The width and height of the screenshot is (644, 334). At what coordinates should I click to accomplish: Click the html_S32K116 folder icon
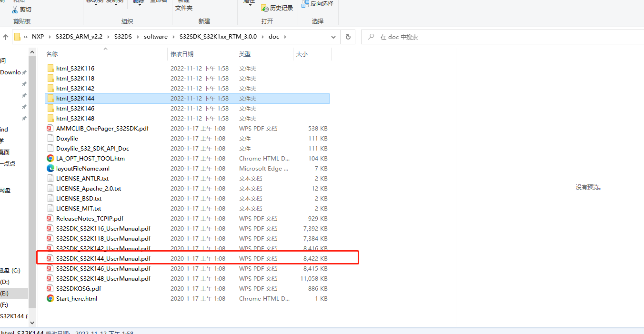click(x=50, y=68)
